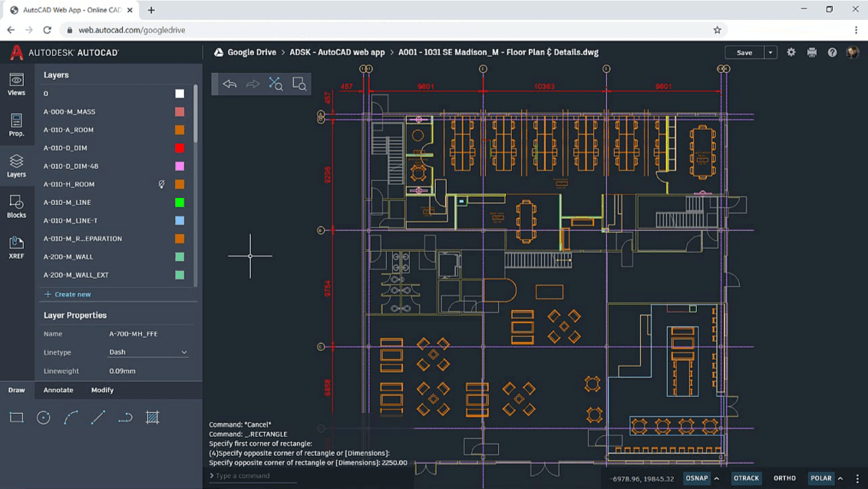Select the Line drawing tool
868x489 pixels.
point(97,417)
